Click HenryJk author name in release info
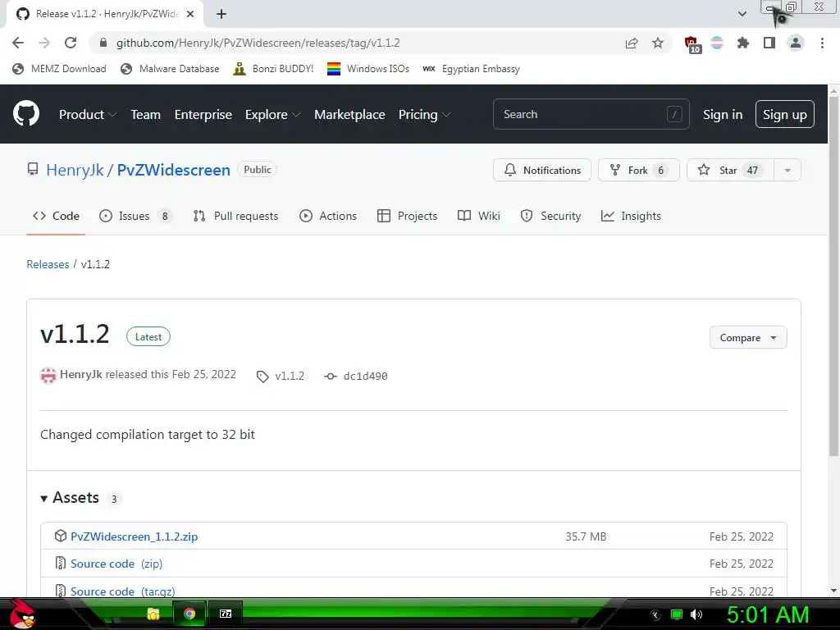 (81, 374)
